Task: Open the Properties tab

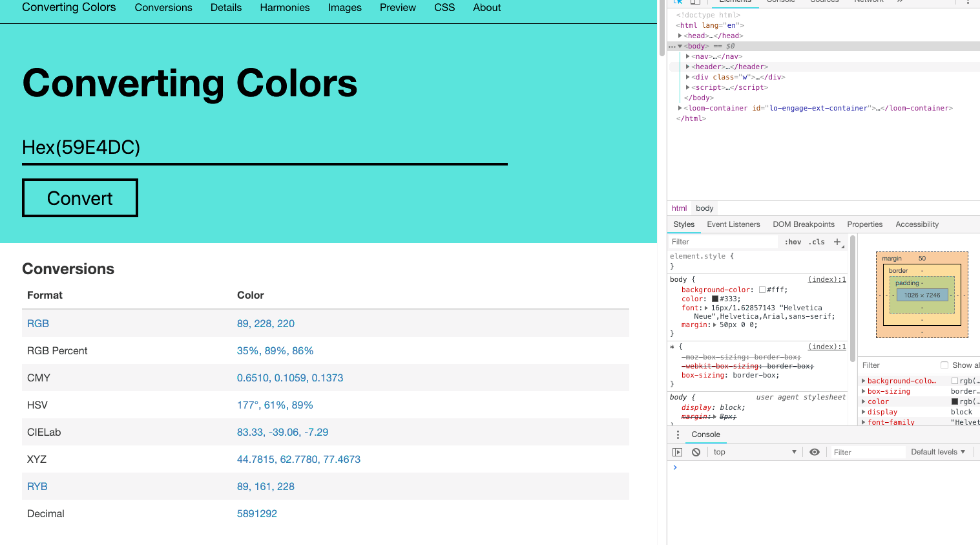Action: (864, 224)
